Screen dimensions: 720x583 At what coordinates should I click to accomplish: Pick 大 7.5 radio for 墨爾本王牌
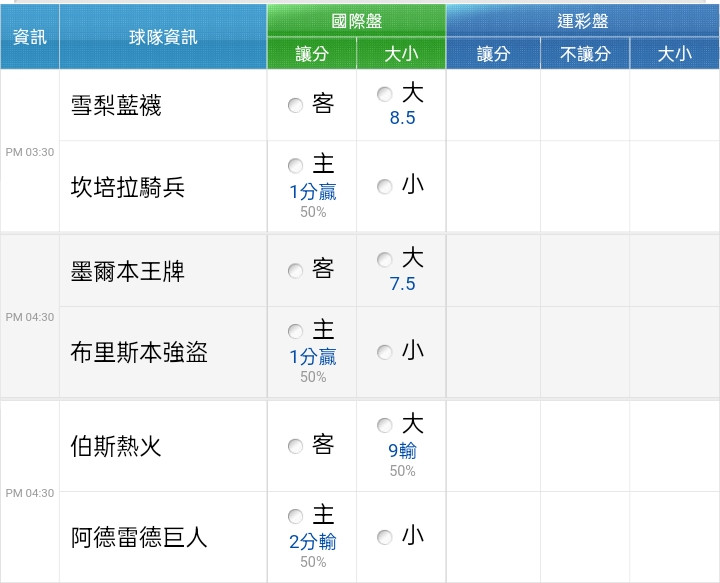[x=385, y=260]
